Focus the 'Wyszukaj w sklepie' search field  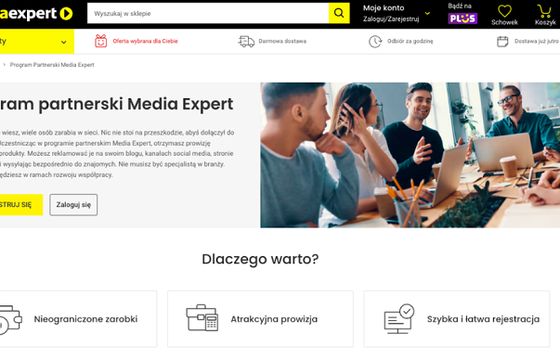208,13
